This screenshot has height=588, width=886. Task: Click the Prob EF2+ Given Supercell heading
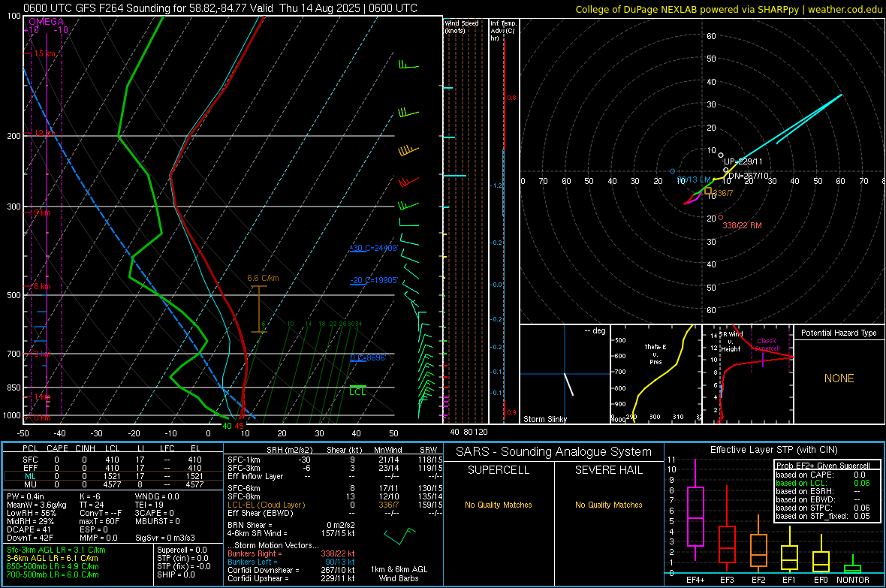[823, 466]
